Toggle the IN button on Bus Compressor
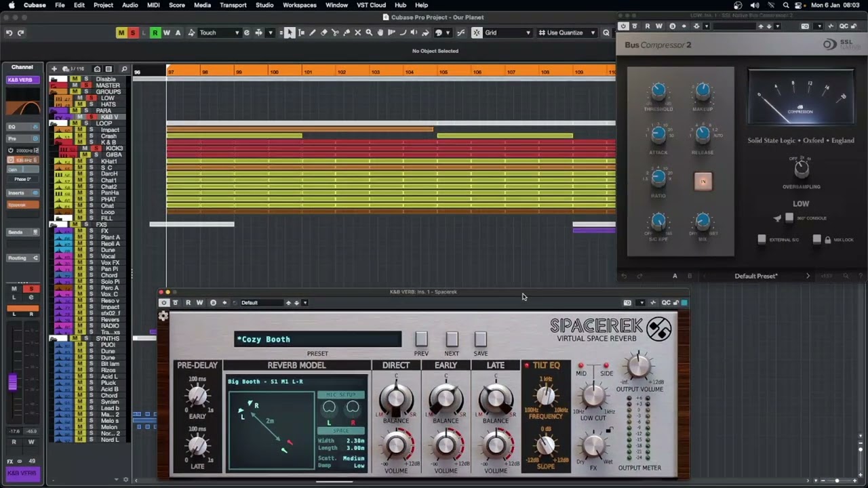The width and height of the screenshot is (868, 488). click(x=703, y=181)
